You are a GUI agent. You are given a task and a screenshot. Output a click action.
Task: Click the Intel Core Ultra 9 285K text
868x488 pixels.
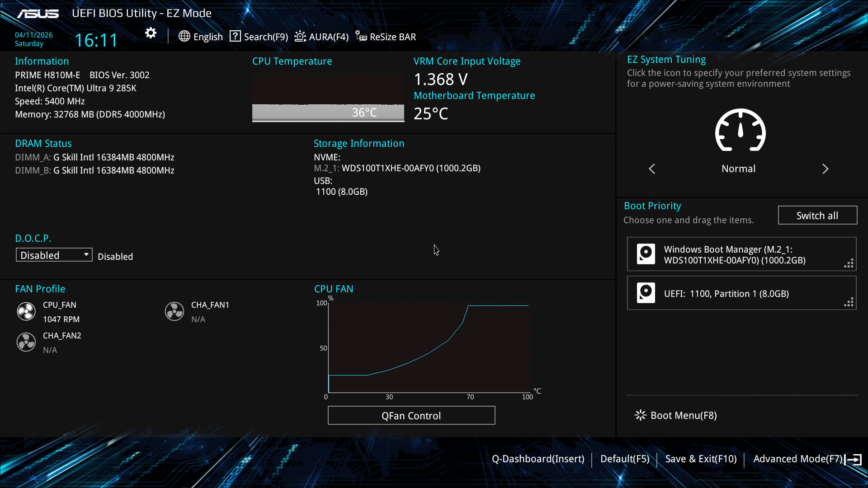pos(75,88)
